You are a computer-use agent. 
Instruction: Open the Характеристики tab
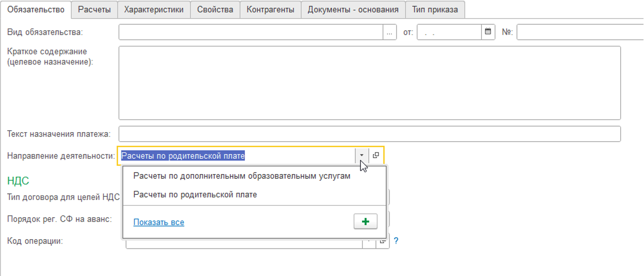154,9
